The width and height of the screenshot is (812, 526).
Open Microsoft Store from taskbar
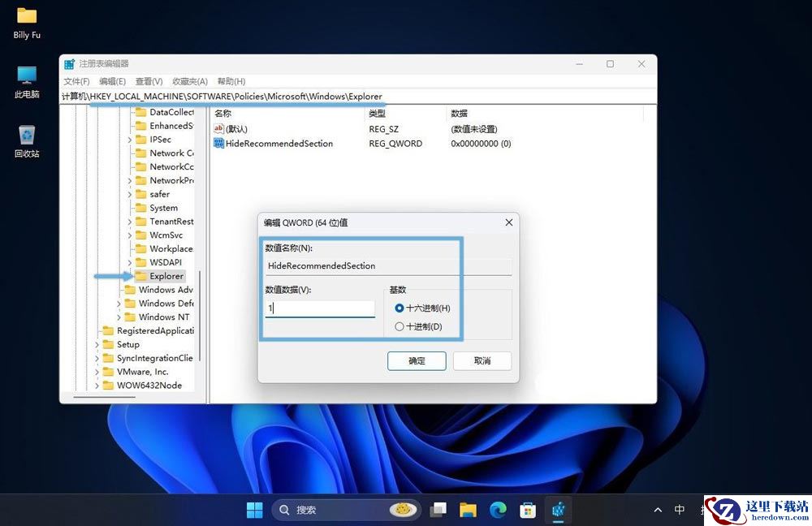[x=528, y=510]
